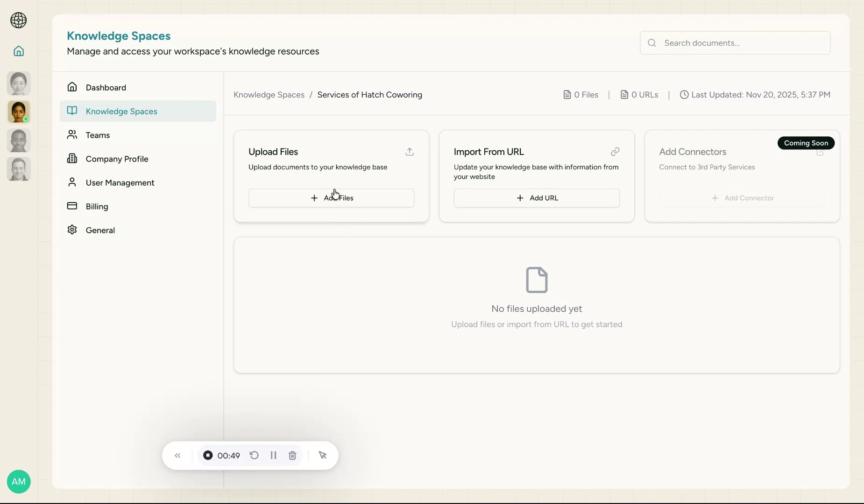The height and width of the screenshot is (504, 864).
Task: Click the upload icon on Upload Files card
Action: pyautogui.click(x=409, y=152)
